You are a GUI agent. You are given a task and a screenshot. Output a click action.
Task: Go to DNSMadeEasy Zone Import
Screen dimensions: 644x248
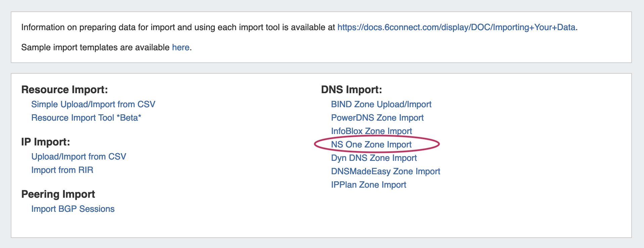[x=385, y=171]
